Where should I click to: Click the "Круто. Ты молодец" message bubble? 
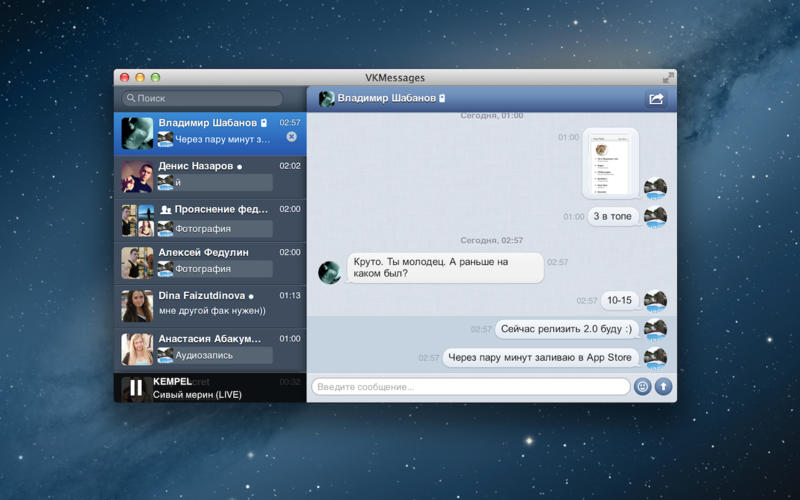(x=445, y=268)
